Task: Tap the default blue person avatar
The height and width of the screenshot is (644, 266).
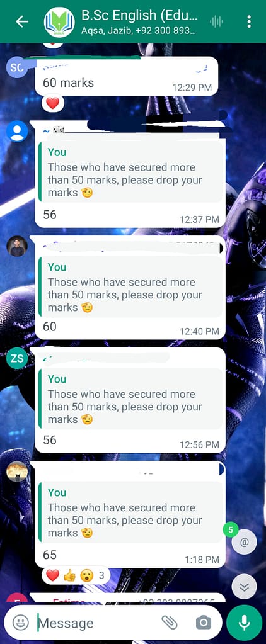Action: click(17, 132)
